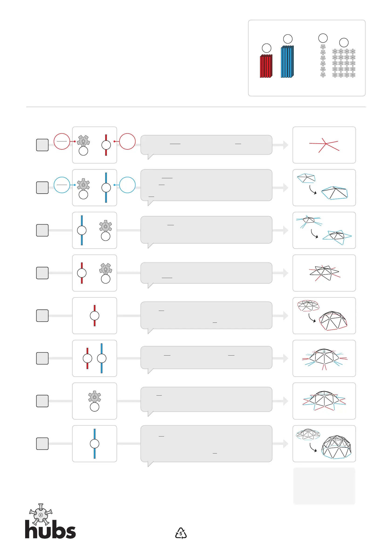Screen dimensions: 392x554
Task: Mark the checkbox for the completed dome step
Action: point(42,444)
